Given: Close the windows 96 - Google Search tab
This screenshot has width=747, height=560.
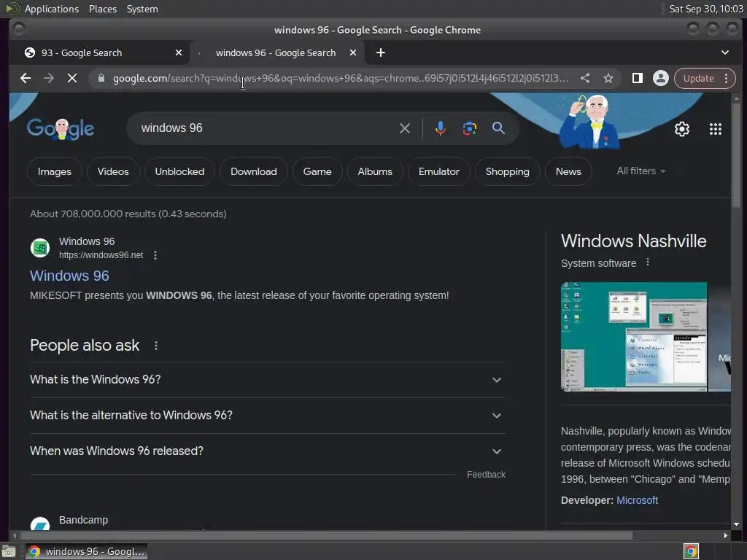Looking at the screenshot, I should 353,52.
